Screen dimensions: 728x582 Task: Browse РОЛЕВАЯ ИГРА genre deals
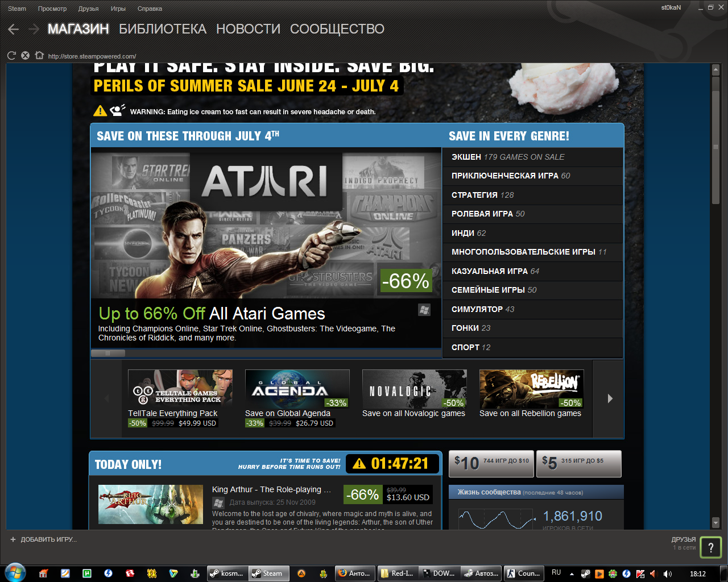click(x=532, y=214)
